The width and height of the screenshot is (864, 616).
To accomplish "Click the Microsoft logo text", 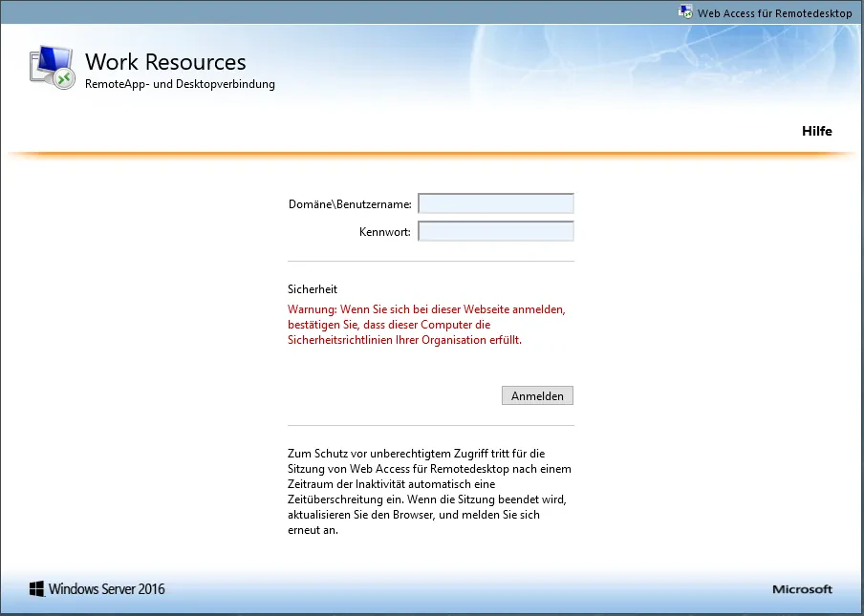I will pyautogui.click(x=802, y=589).
